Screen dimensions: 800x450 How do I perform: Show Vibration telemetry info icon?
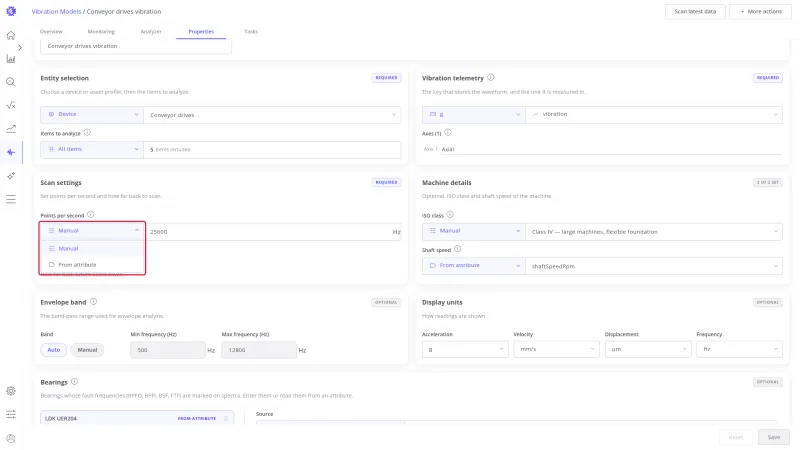(490, 78)
